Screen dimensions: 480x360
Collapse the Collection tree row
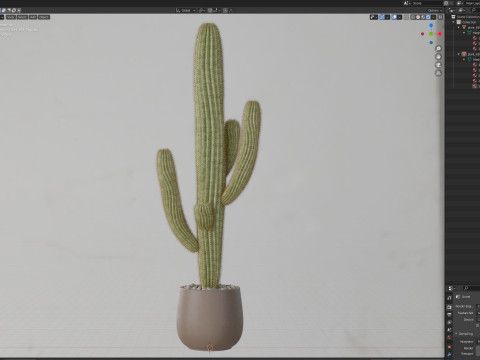(x=453, y=22)
